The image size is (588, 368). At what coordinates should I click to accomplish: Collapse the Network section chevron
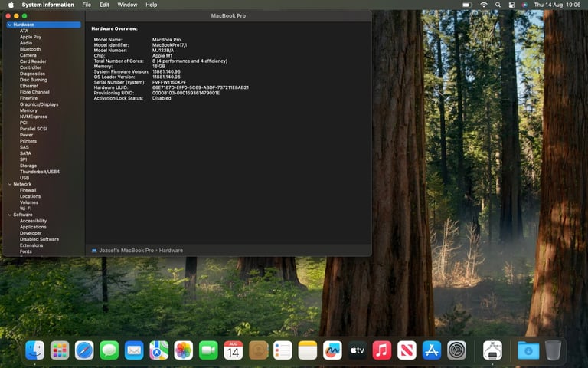(x=10, y=184)
